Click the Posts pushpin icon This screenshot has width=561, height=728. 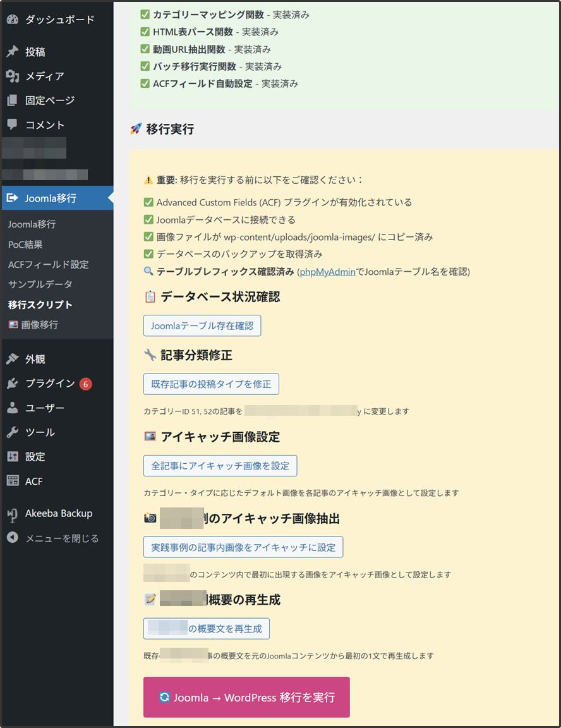point(13,52)
